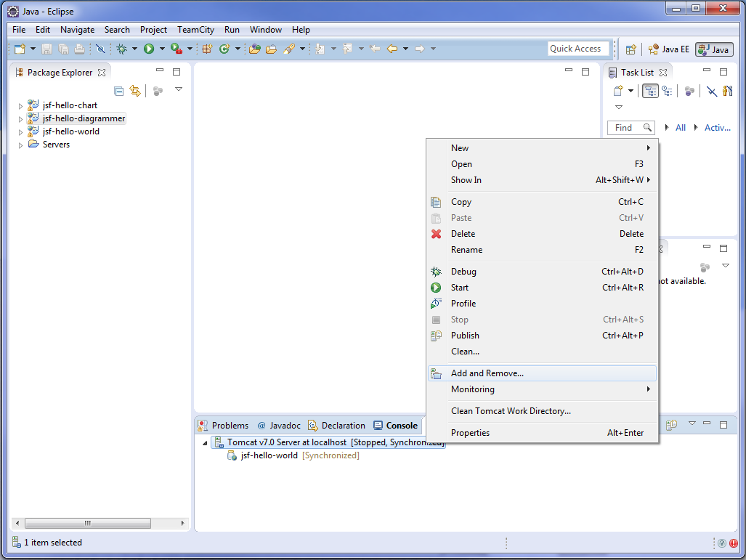The height and width of the screenshot is (560, 746).
Task: Toggle Link with Editor in Package Explorer
Action: coord(134,91)
